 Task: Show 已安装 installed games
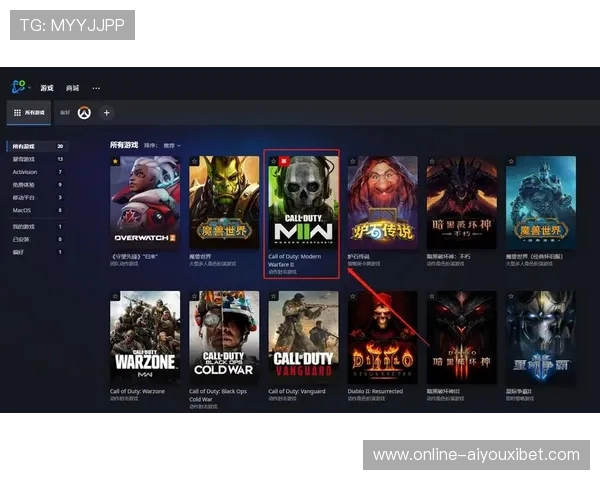point(38,239)
